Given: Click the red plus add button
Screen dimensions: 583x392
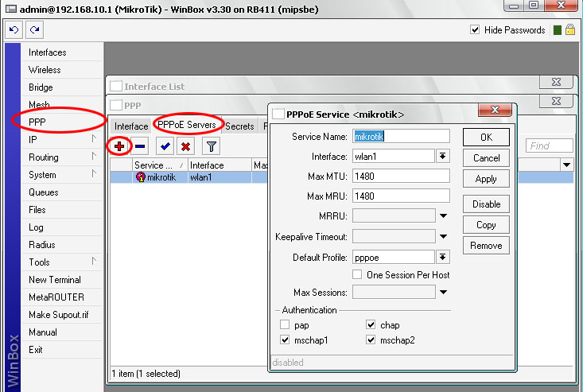Looking at the screenshot, I should tap(119, 146).
